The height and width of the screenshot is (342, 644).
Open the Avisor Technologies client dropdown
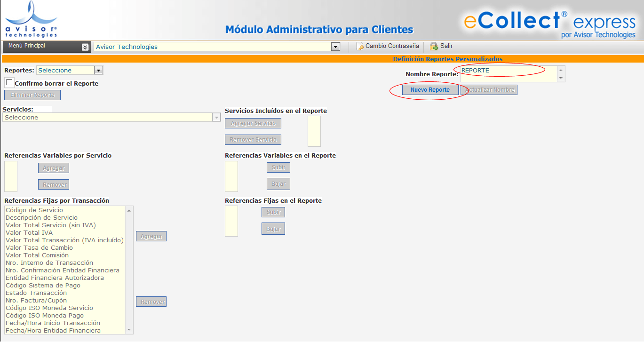335,47
